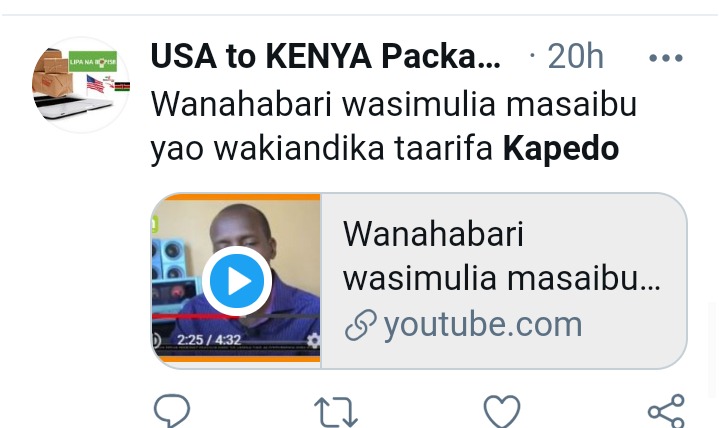Viewport: 719px width, 428px height.
Task: Open the card title Wanahabari wasimulia masaibu…
Action: (x=502, y=256)
